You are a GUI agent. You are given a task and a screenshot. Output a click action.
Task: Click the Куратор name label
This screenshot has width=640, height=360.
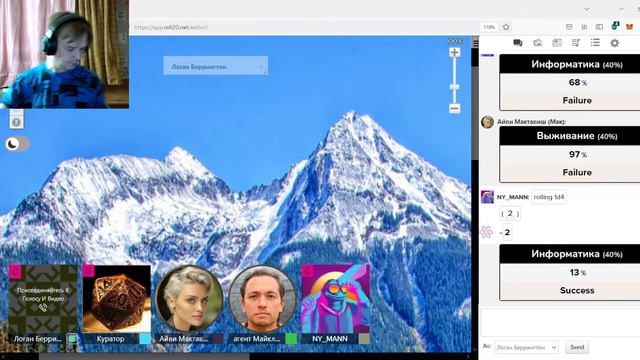coord(111,339)
